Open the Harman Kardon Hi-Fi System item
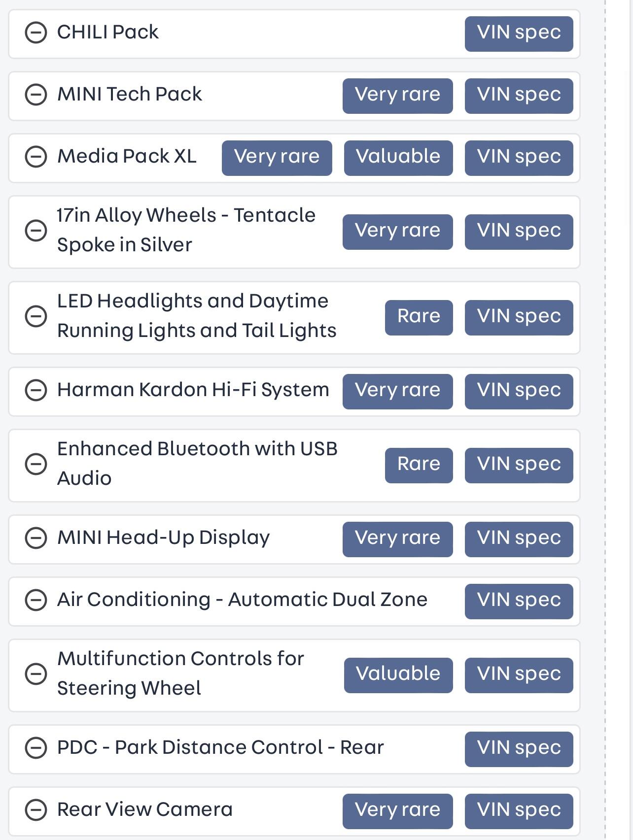Viewport: 633px width, 840px height. tap(193, 390)
